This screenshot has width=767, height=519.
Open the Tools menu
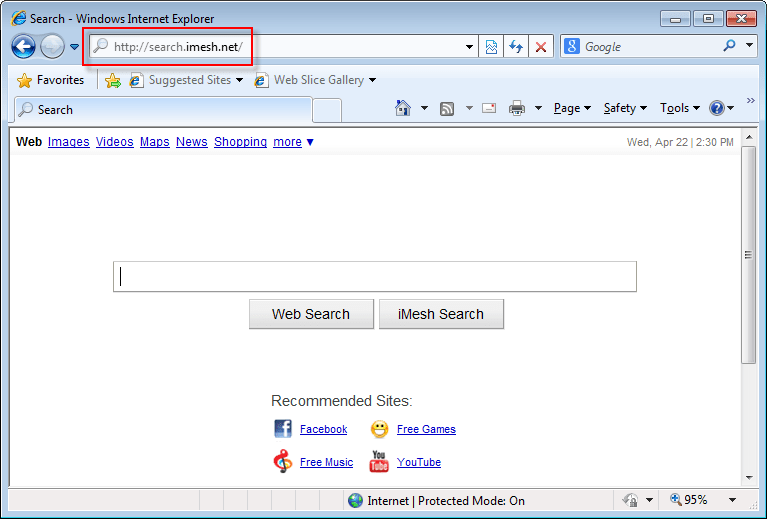tap(680, 108)
